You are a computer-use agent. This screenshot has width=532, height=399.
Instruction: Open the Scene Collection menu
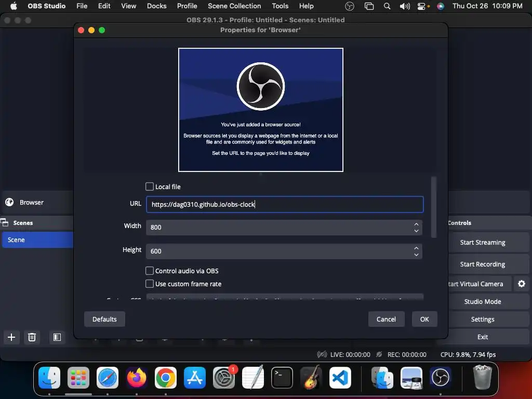click(234, 6)
